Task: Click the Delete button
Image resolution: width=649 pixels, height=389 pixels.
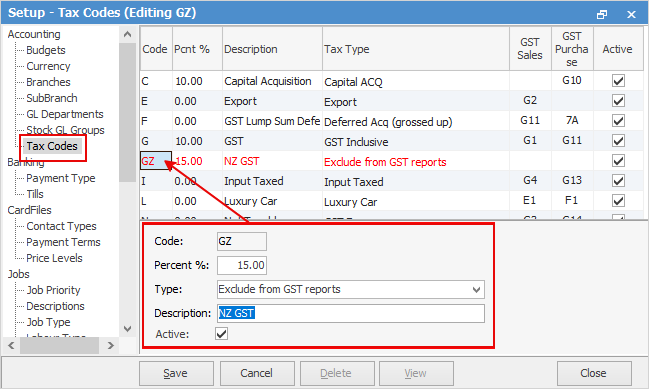Action: (337, 373)
